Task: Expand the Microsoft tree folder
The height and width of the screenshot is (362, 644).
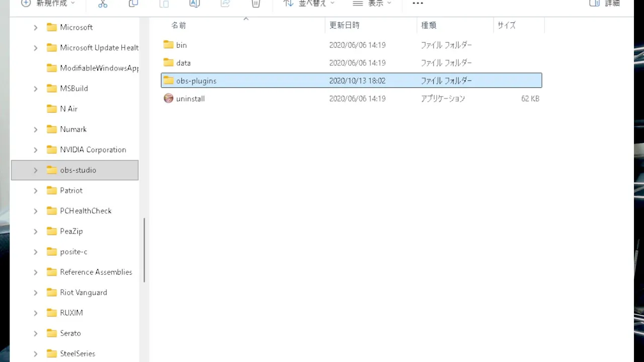Action: click(35, 28)
